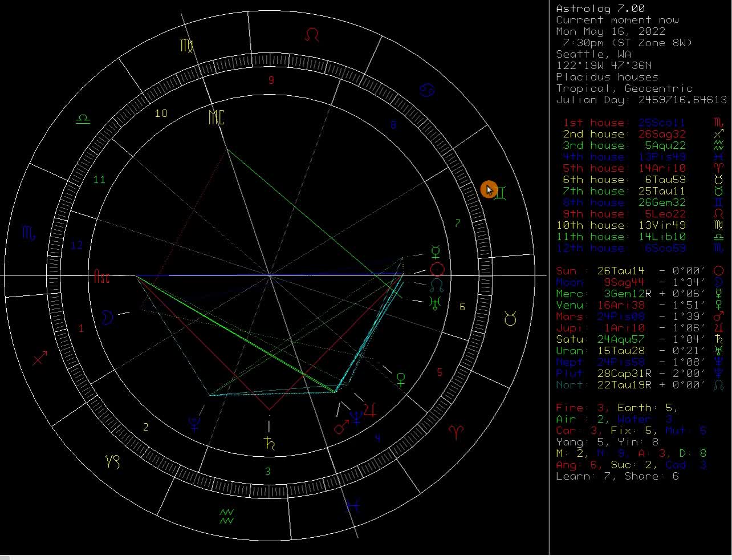Click the Sagittarius glyph on the outer zodiac ring
The height and width of the screenshot is (560, 732).
pyautogui.click(x=40, y=358)
